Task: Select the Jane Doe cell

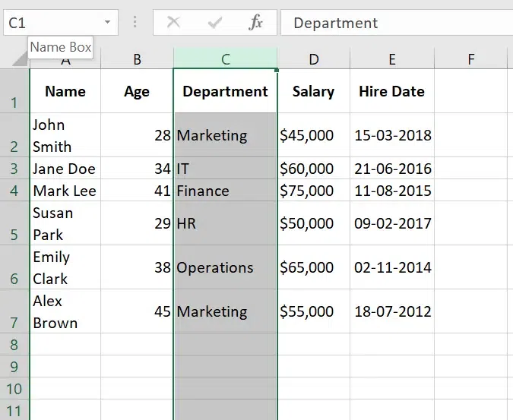Action: pos(65,169)
